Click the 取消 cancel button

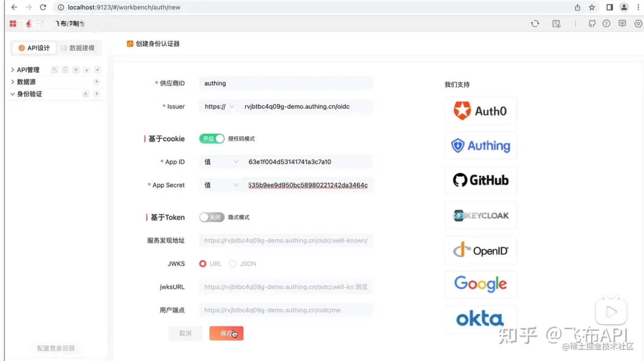click(x=185, y=333)
